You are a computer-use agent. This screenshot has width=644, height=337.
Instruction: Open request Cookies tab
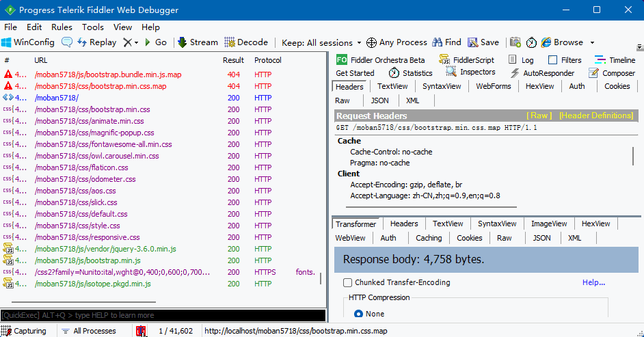tap(617, 86)
